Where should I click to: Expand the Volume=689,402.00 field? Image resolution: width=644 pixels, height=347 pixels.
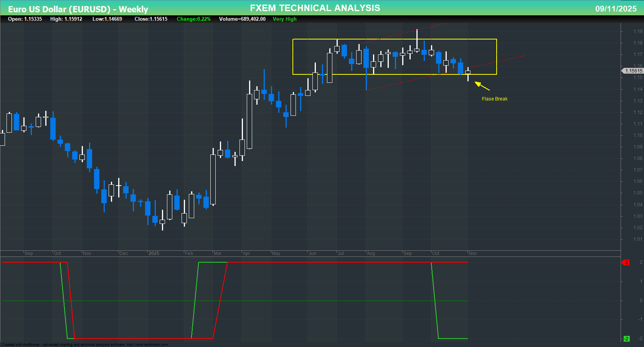coord(242,19)
